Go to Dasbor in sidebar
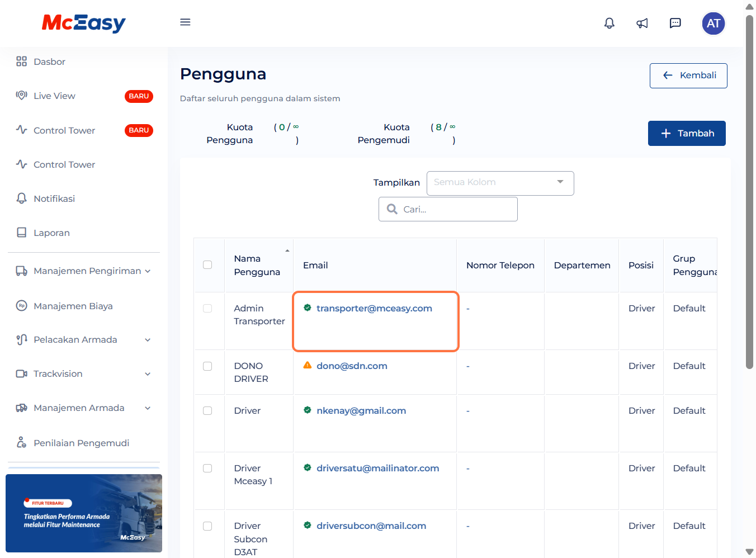Image resolution: width=756 pixels, height=558 pixels. tap(49, 62)
